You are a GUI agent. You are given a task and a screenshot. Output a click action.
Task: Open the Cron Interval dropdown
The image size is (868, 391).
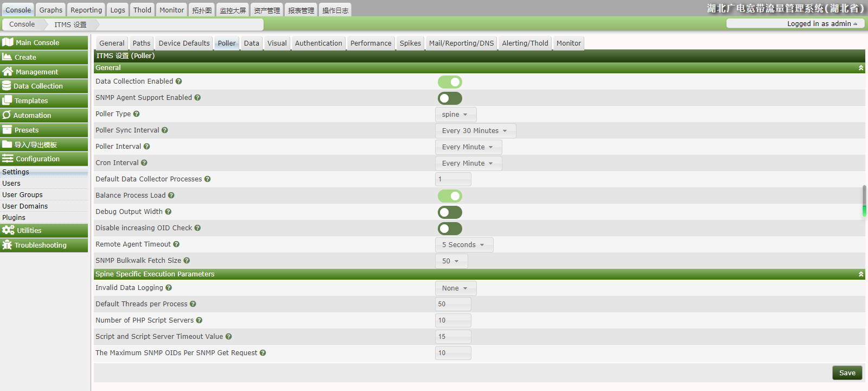[468, 163]
